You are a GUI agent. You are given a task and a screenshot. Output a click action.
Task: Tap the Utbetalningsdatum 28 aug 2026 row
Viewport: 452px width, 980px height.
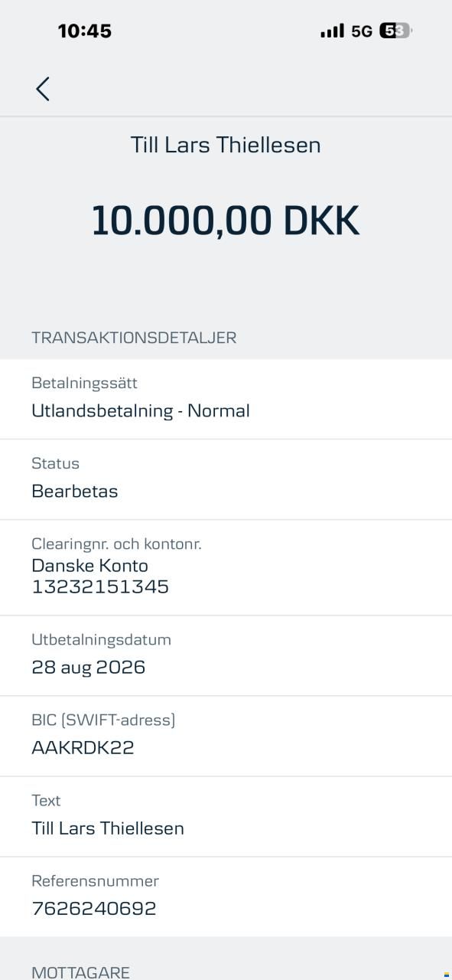226,656
